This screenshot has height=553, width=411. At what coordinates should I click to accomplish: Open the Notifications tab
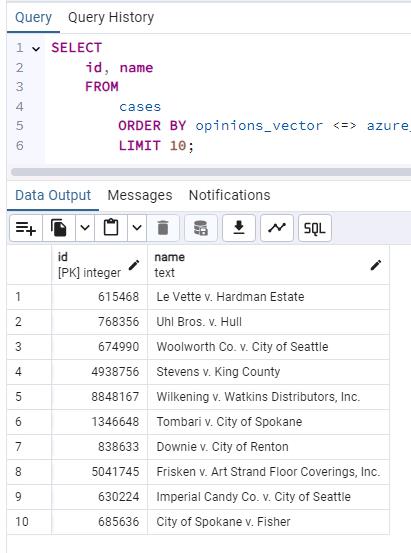229,195
